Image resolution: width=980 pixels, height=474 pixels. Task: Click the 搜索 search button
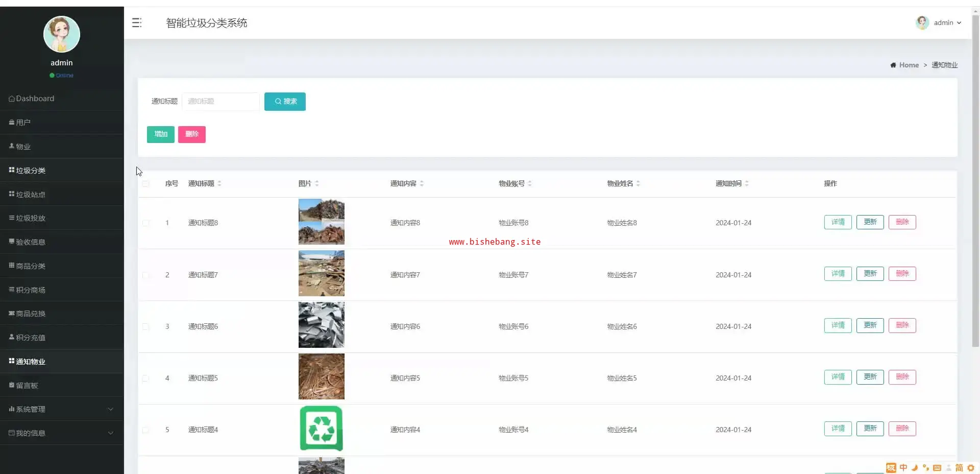tap(285, 102)
